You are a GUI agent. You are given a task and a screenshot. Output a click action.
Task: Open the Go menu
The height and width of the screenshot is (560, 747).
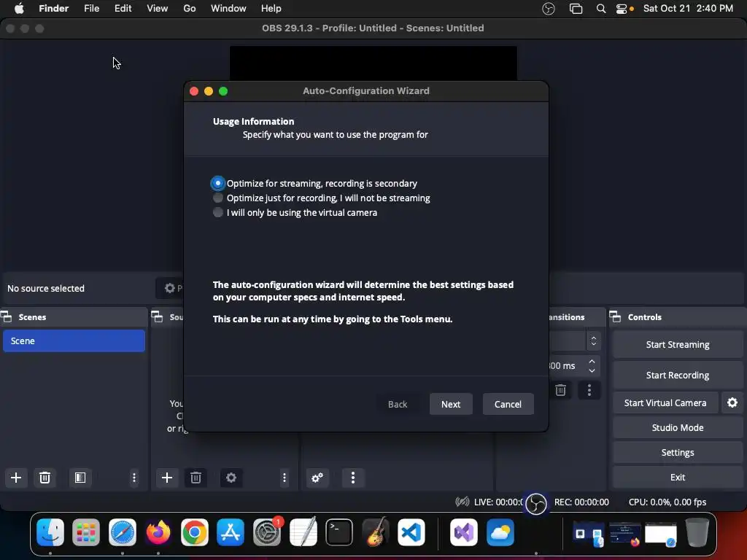(x=190, y=9)
